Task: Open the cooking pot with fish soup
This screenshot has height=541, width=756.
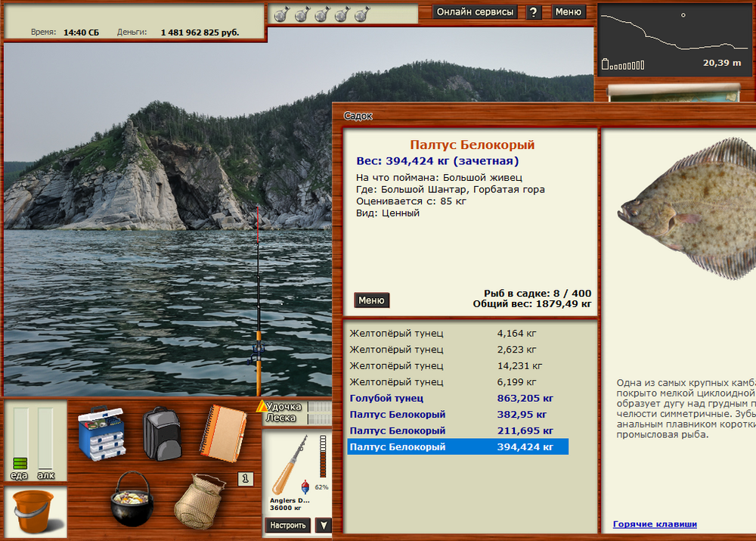Action: click(132, 499)
